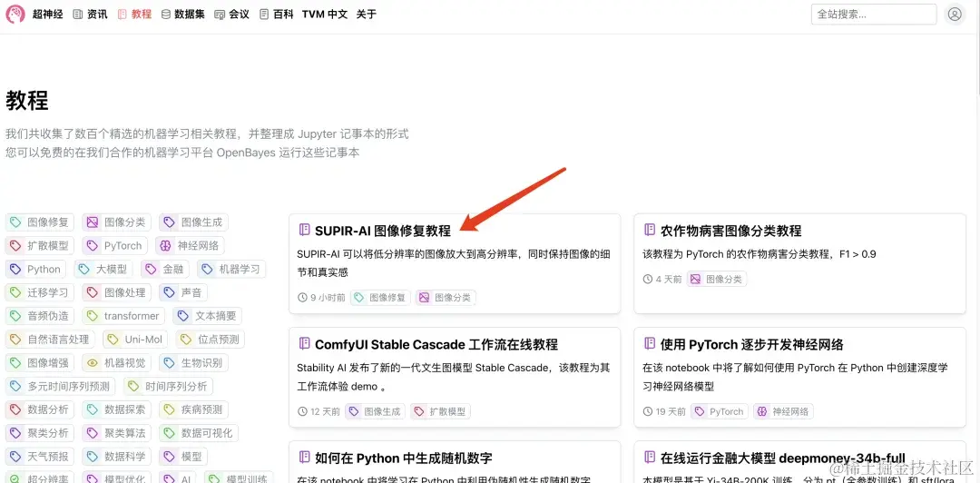The image size is (980, 483).
Task: Click the tag icon on 数据分析 tag
Action: click(15, 409)
